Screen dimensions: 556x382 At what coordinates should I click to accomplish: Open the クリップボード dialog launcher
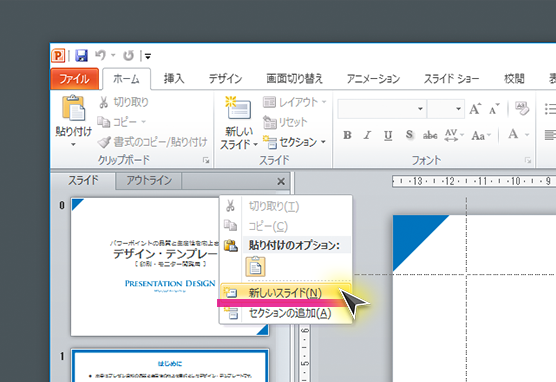[x=206, y=161]
